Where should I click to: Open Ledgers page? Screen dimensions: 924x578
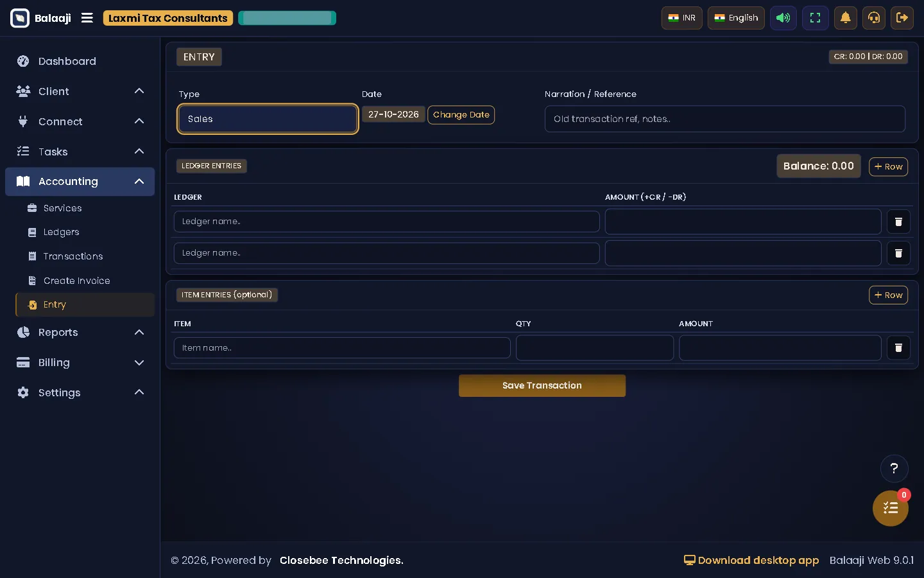pos(85,232)
